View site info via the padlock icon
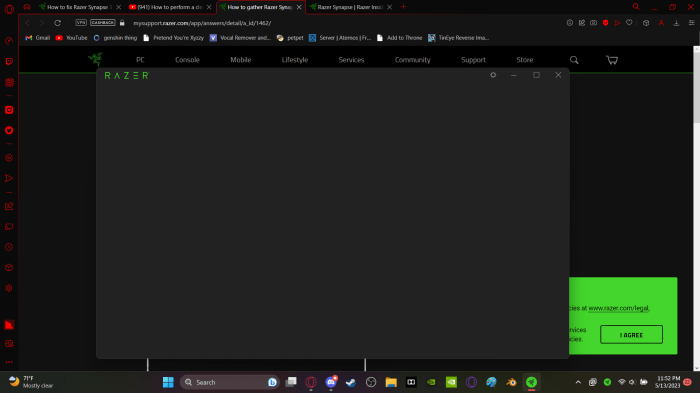The width and height of the screenshot is (700, 393). pyautogui.click(x=122, y=23)
